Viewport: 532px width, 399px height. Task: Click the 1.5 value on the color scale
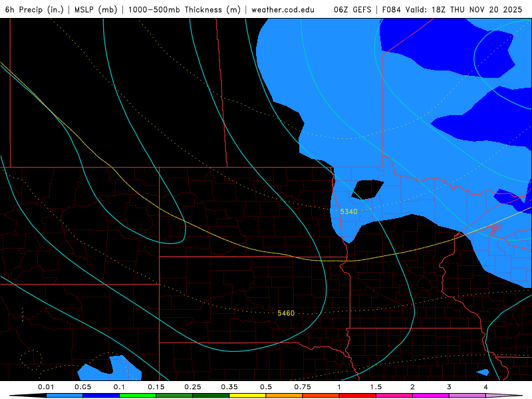pos(376,387)
